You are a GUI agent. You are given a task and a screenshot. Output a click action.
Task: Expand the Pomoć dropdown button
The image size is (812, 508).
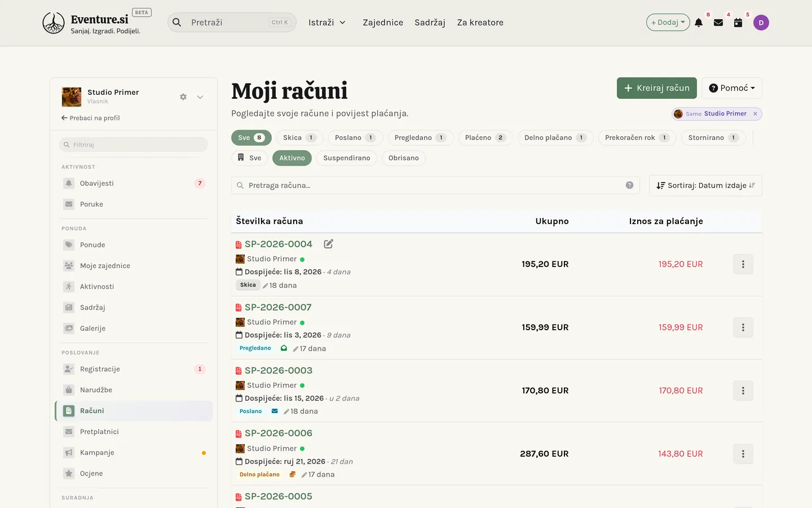pyautogui.click(x=732, y=88)
